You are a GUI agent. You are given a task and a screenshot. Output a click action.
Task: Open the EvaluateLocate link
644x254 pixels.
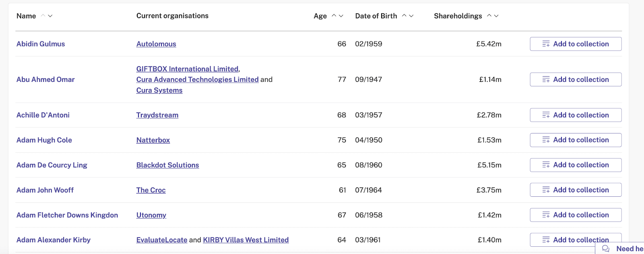pyautogui.click(x=162, y=240)
